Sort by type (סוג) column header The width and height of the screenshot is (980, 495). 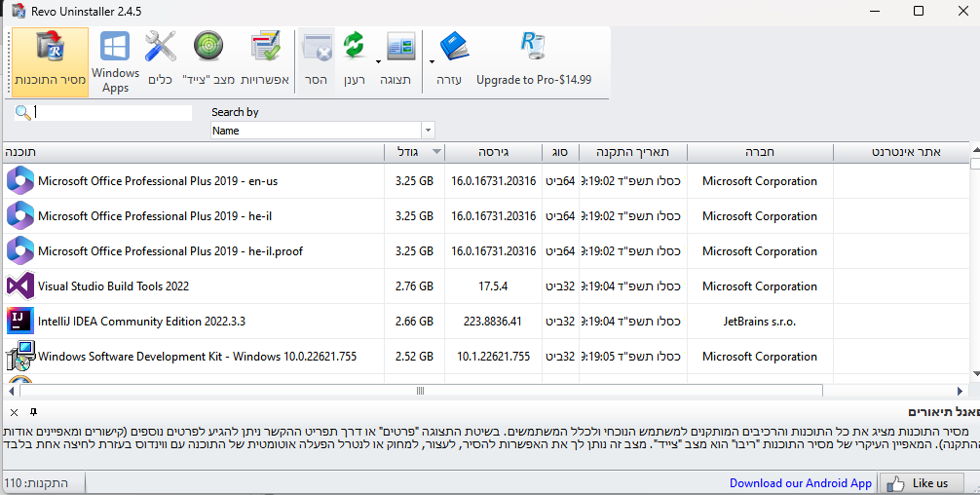coord(560,152)
